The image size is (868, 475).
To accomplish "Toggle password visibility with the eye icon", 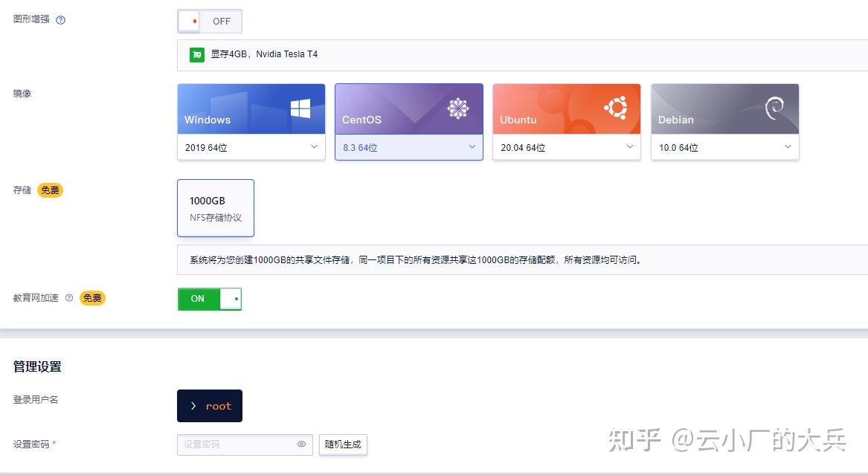I will 301,444.
